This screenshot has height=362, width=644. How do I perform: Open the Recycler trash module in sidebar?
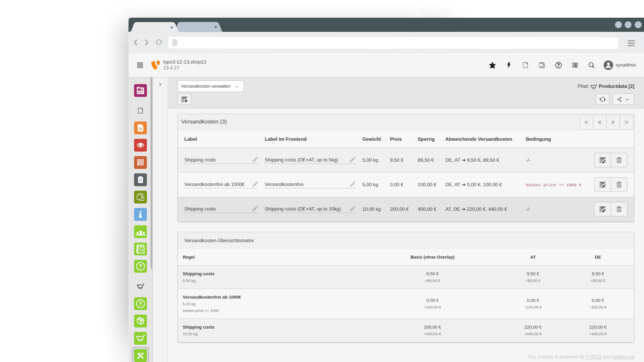tap(140, 180)
